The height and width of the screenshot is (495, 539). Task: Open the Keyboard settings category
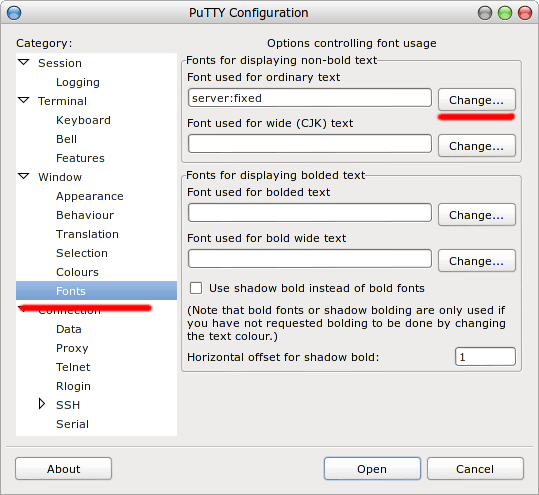pos(83,120)
